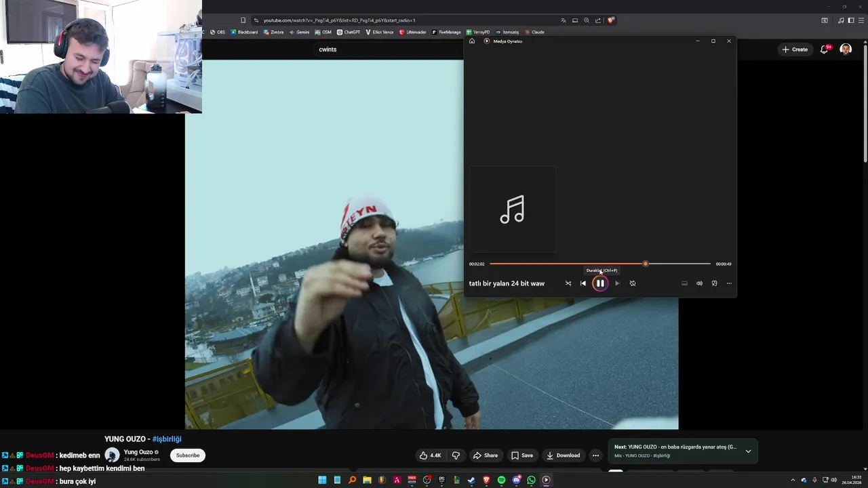
Task: Open Windows Start menu
Action: pos(322,480)
